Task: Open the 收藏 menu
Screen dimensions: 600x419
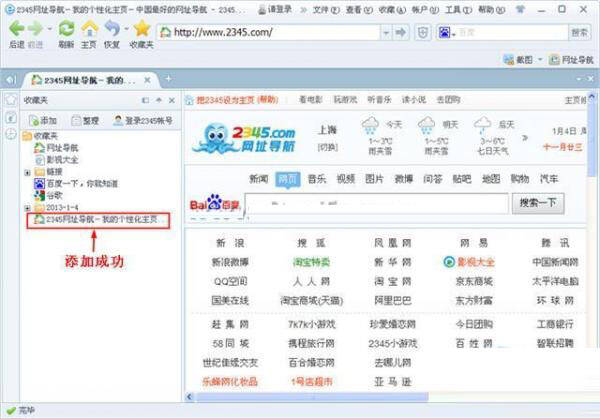Action: pyautogui.click(x=392, y=10)
